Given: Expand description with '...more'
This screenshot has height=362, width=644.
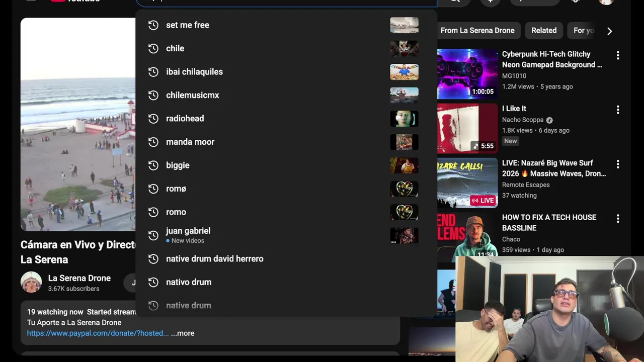Looking at the screenshot, I should coord(183,333).
